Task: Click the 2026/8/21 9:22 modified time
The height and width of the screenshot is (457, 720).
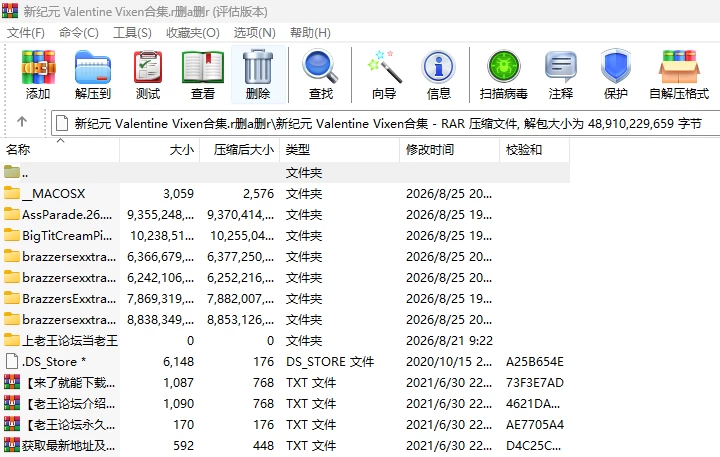Action: [449, 341]
